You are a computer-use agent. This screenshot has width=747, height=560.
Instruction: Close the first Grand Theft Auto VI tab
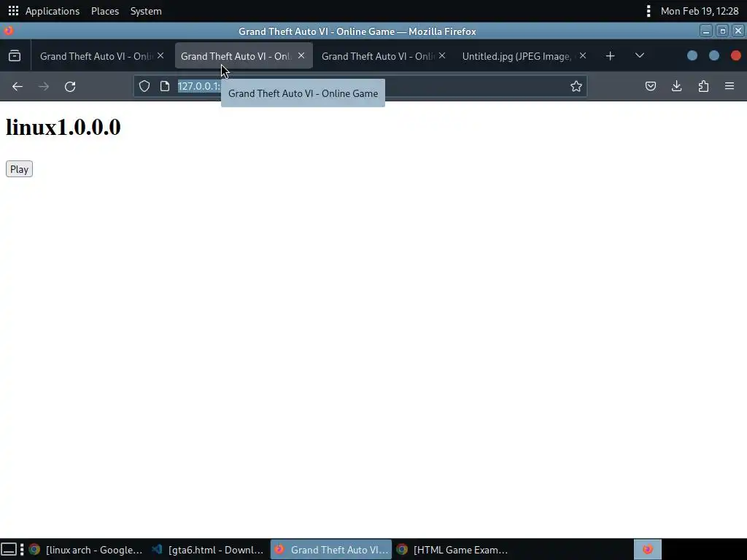(x=160, y=55)
